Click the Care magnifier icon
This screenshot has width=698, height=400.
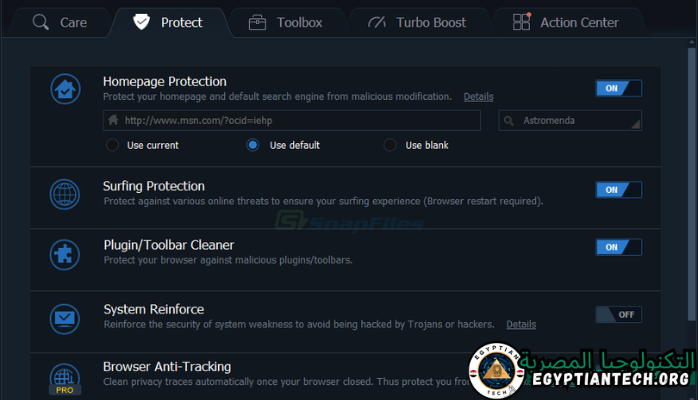click(41, 22)
